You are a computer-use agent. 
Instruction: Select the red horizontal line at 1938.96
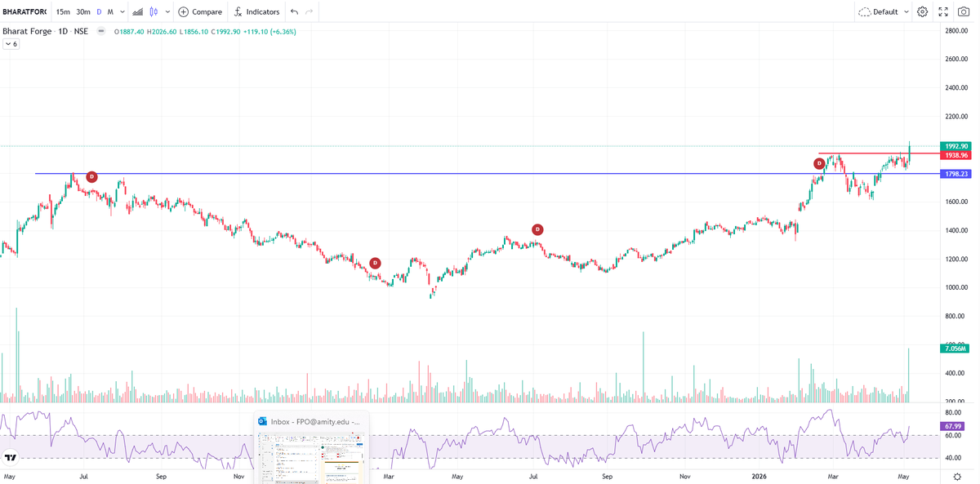point(878,153)
